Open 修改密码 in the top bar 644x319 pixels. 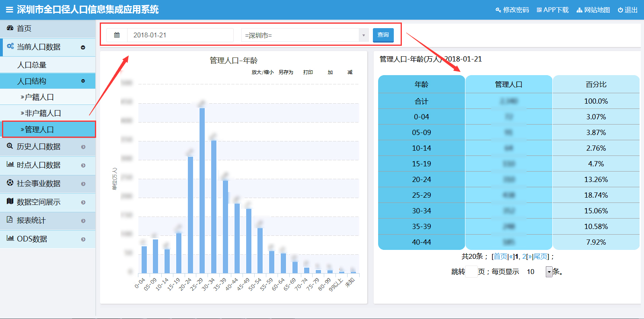pyautogui.click(x=512, y=10)
